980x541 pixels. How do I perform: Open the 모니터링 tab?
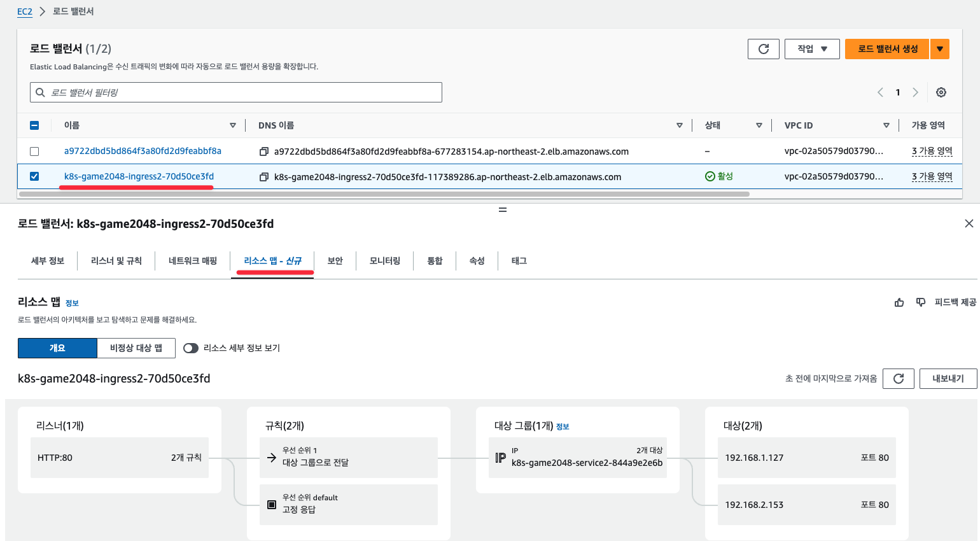(x=384, y=261)
